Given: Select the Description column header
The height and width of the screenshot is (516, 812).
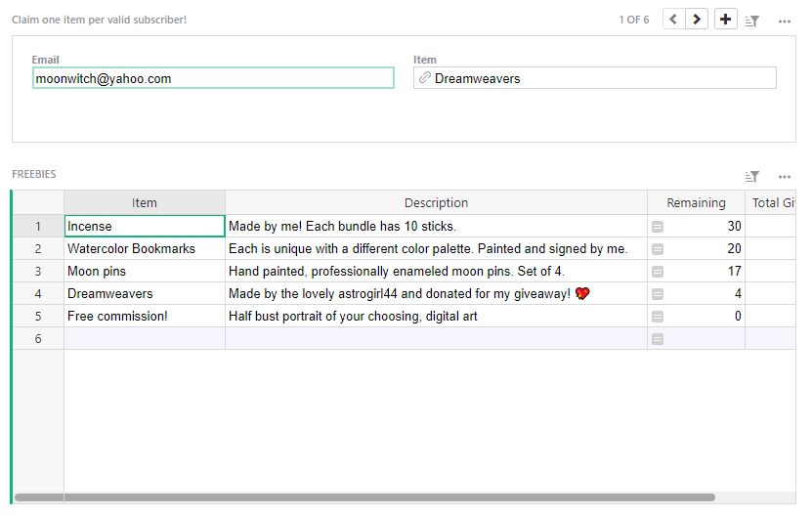Looking at the screenshot, I should 436,203.
